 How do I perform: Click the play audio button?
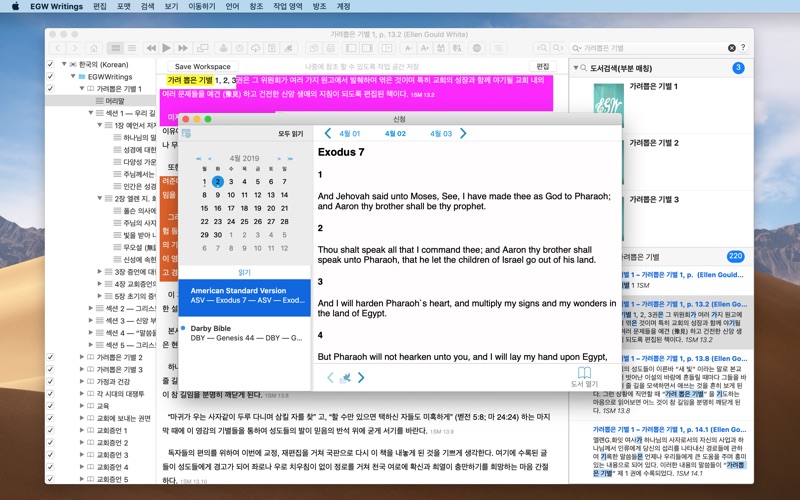click(x=166, y=48)
